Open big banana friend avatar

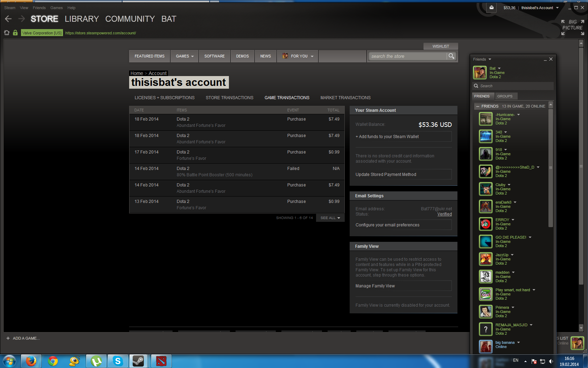(485, 347)
